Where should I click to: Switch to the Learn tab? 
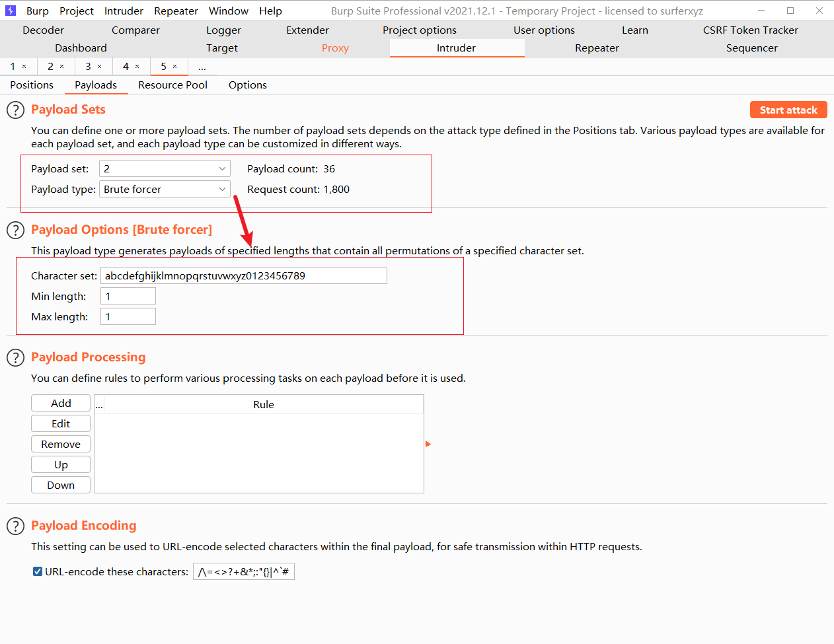635,30
